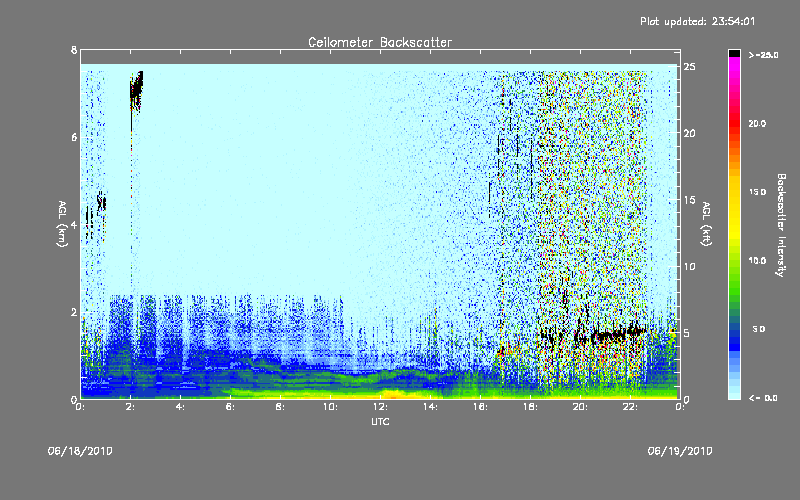Screen dimensions: 800x500
Task: Click the '<= 0.0' colorbar bottom label
Action: tap(763, 398)
